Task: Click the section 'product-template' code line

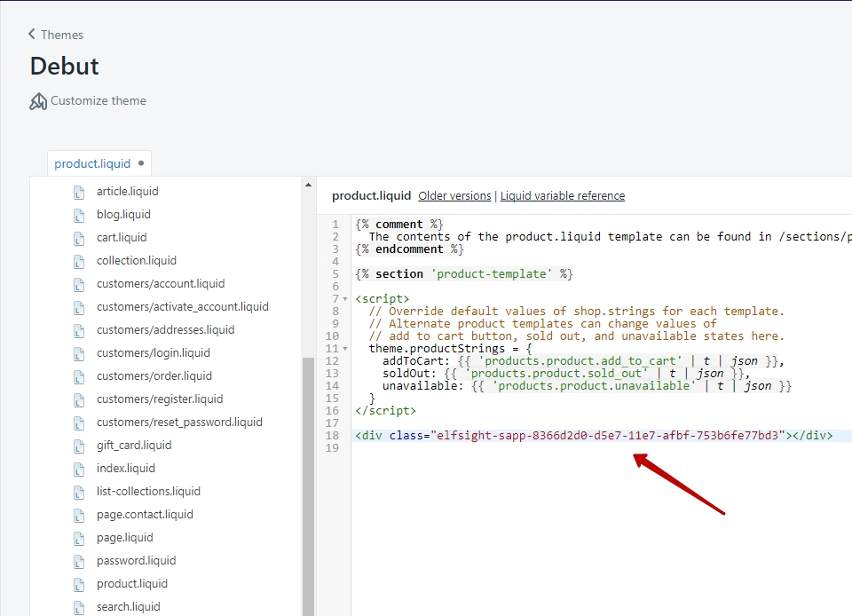Action: pyautogui.click(x=464, y=274)
